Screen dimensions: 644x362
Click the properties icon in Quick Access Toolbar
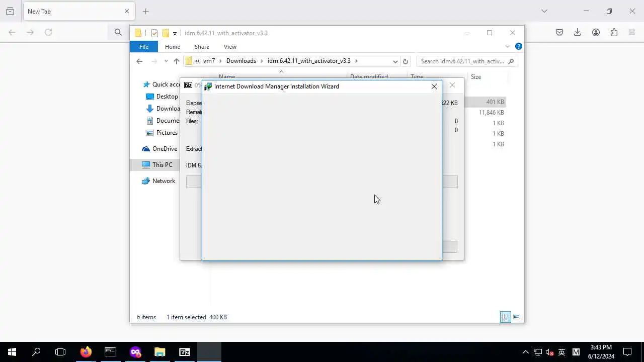point(154,33)
